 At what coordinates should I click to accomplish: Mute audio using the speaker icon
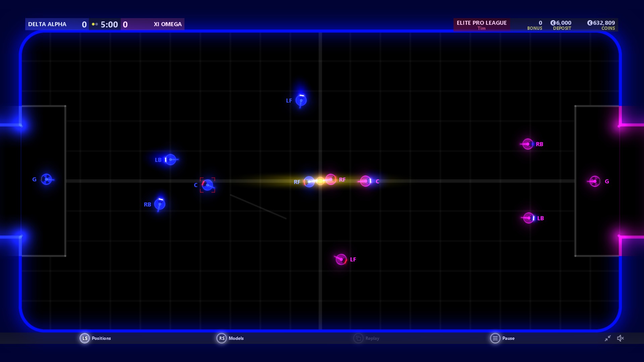[x=621, y=338]
